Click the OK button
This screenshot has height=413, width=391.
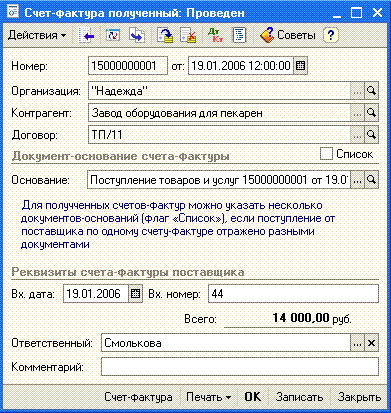(x=253, y=397)
